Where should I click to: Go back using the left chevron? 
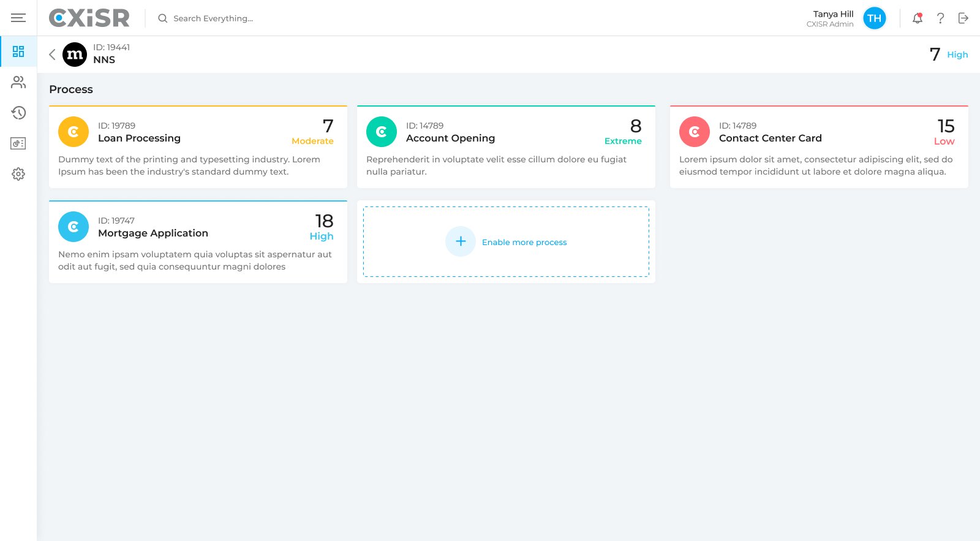[52, 55]
